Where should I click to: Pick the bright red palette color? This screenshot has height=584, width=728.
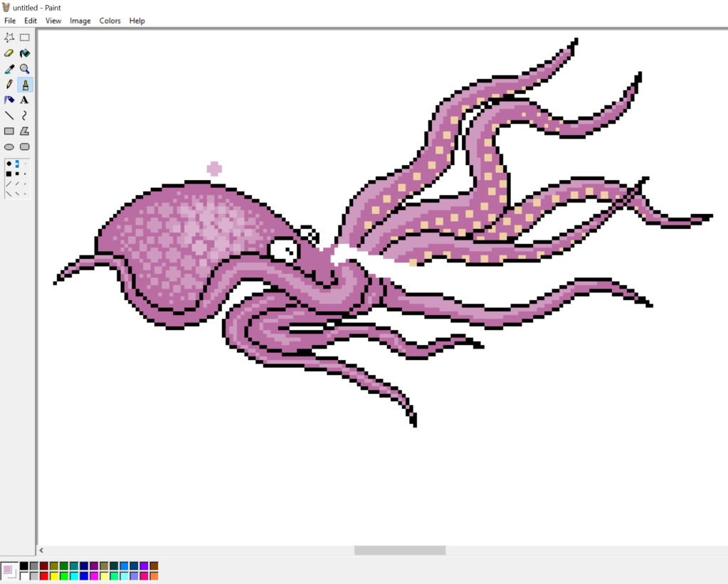(44, 575)
